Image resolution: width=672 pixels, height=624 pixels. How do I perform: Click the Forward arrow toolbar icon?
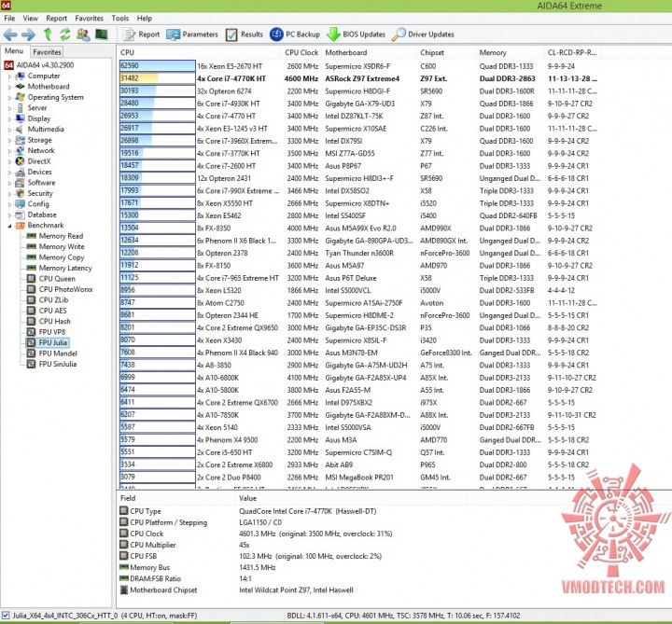coord(28,35)
